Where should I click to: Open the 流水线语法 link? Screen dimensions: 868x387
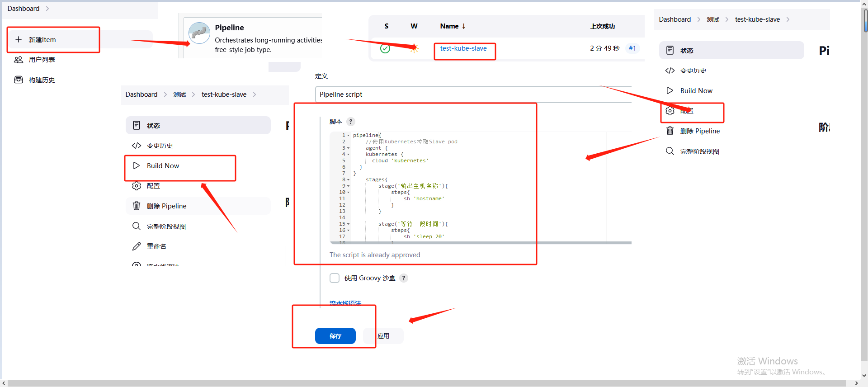click(345, 303)
